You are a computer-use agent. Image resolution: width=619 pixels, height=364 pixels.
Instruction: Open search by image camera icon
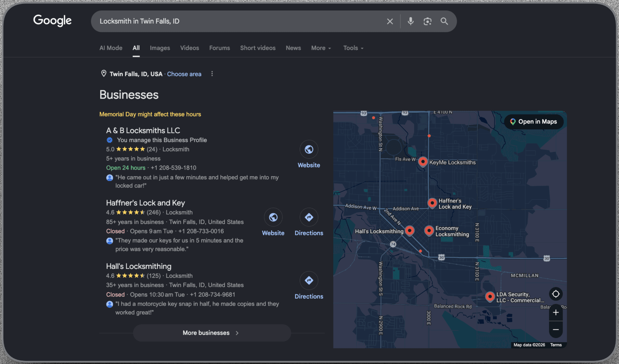pyautogui.click(x=427, y=21)
